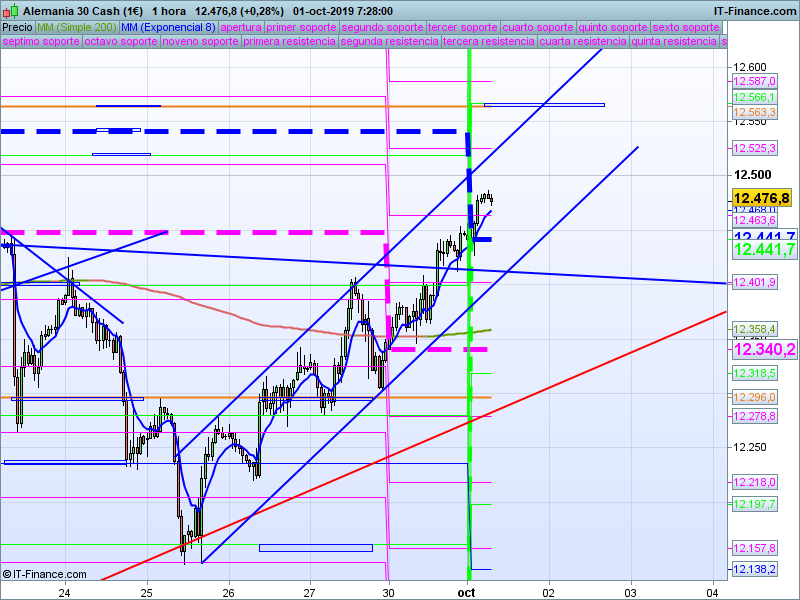800x600 pixels.
Task: Click the 12.157,8 price tag
Action: pyautogui.click(x=755, y=548)
